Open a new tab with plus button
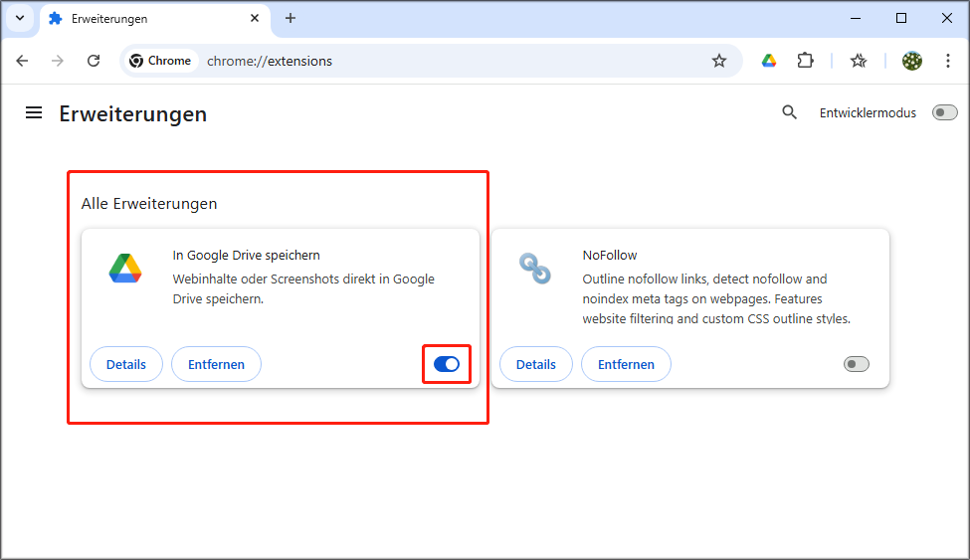Viewport: 970px width, 560px height. coord(291,18)
